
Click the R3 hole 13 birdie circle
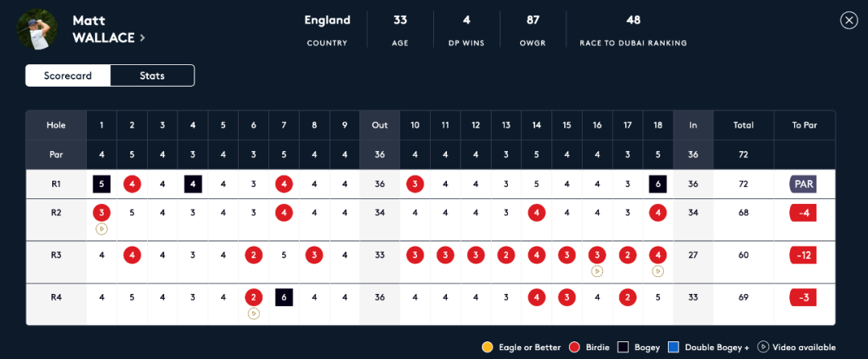(x=506, y=255)
